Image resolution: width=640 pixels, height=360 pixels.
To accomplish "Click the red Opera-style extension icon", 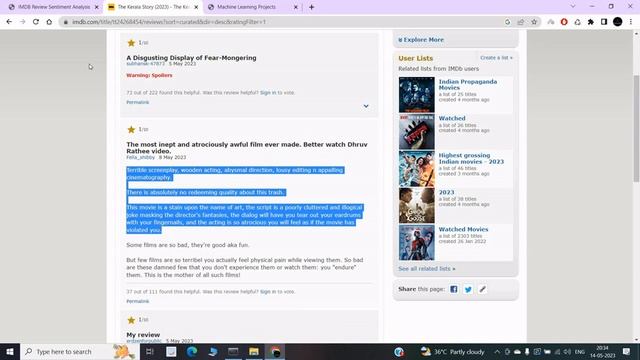I will click(564, 22).
